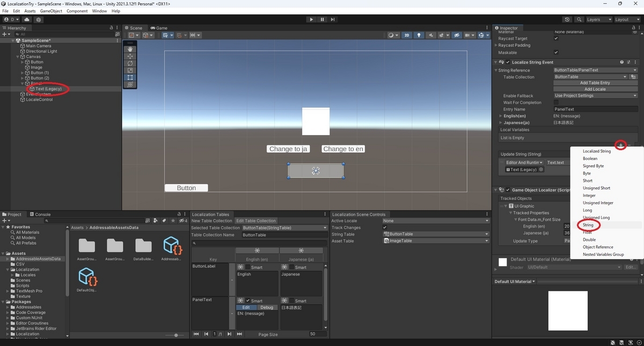Screen dimensions: 644x346
Task: Choose Nested Variables Group menu entry
Action: [603, 254]
